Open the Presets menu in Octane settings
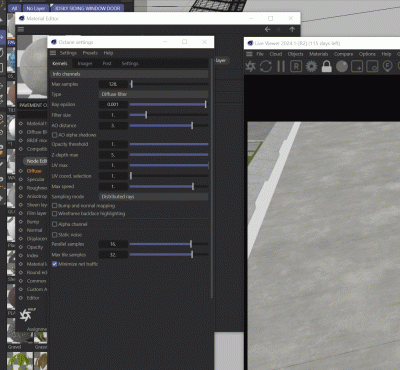Screen dimensions: 400x370 coord(90,53)
